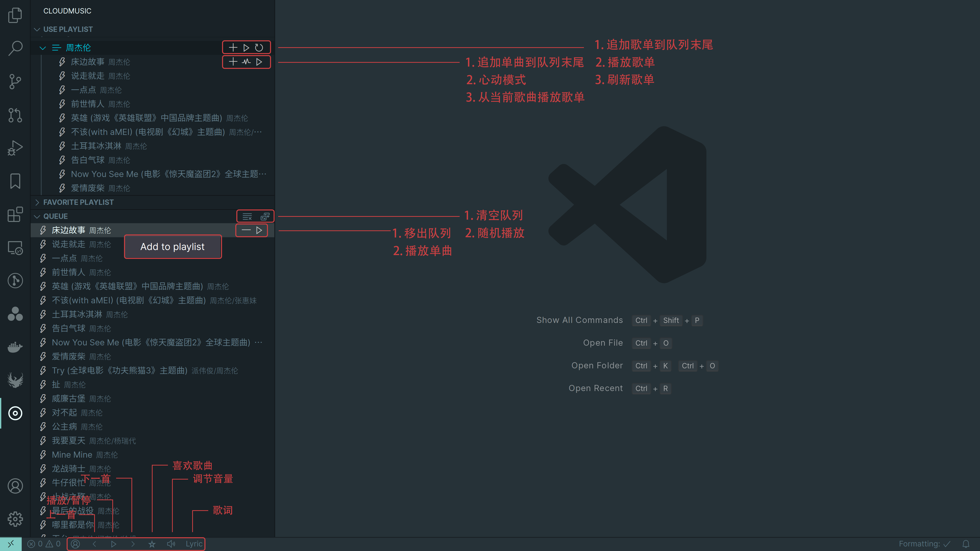This screenshot has width=980, height=551.
Task: Open remote window indicator in status bar
Action: (x=11, y=544)
